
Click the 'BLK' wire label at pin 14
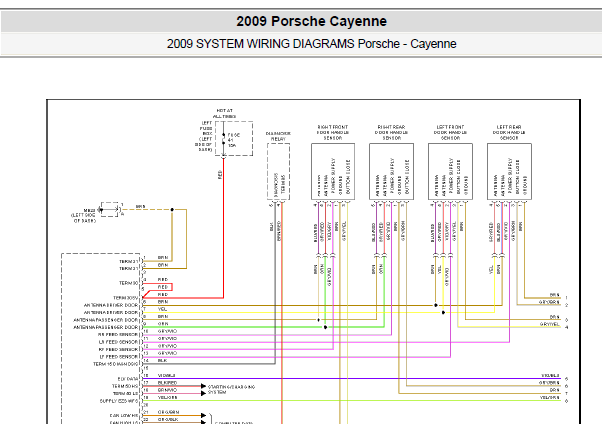pos(162,360)
